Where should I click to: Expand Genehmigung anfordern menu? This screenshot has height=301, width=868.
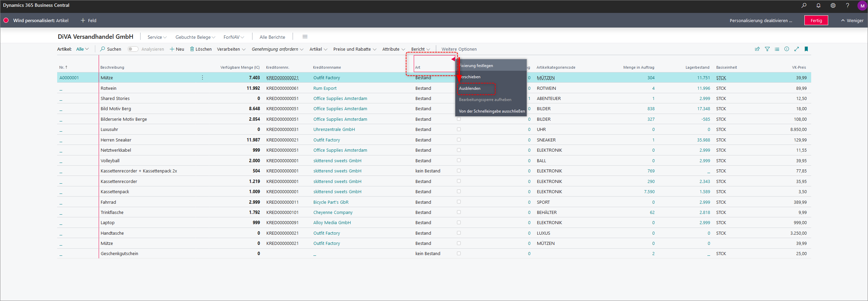pos(277,49)
